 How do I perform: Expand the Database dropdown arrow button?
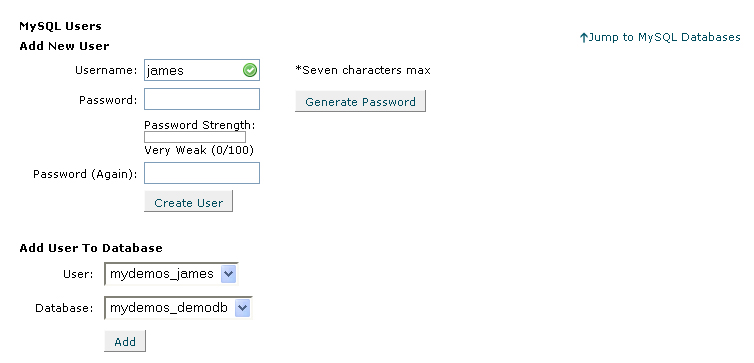243,308
